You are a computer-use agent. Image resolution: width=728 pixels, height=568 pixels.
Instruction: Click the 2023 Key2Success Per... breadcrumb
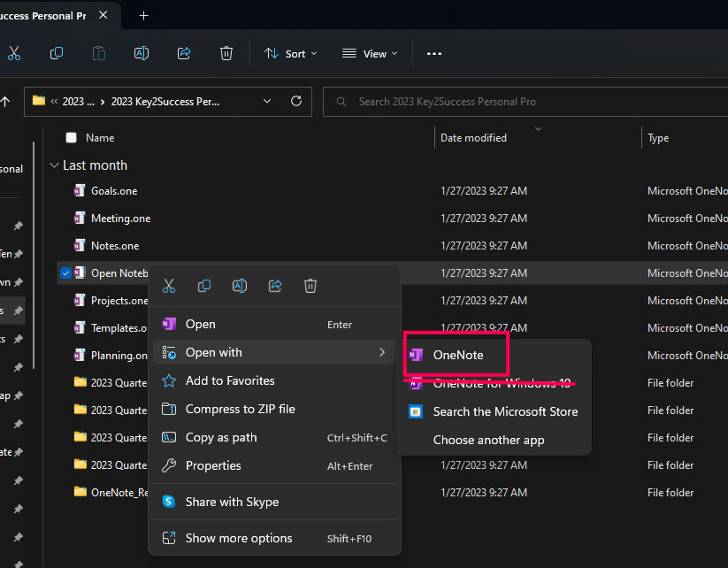point(165,101)
